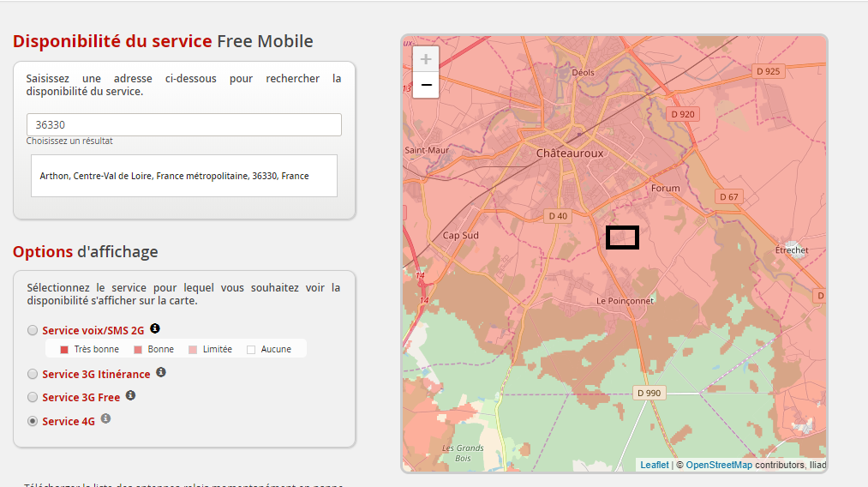Open info icon next to Service 3G Itinérance
The image size is (868, 487).
click(161, 373)
